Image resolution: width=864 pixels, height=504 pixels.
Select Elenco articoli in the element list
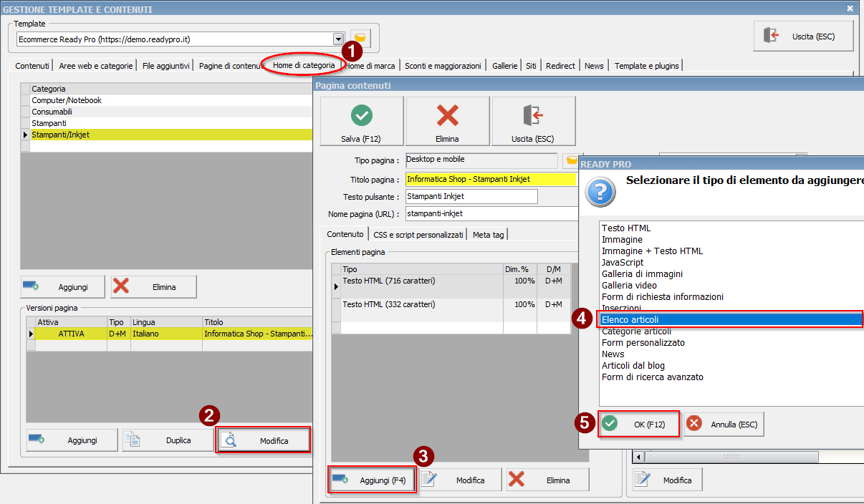click(x=731, y=319)
